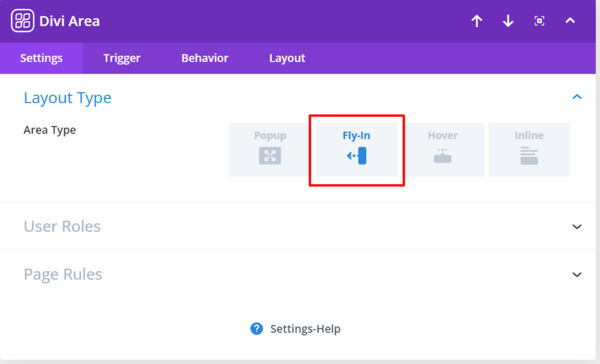This screenshot has width=600, height=364.
Task: Switch to the Trigger tab
Action: pyautogui.click(x=122, y=58)
